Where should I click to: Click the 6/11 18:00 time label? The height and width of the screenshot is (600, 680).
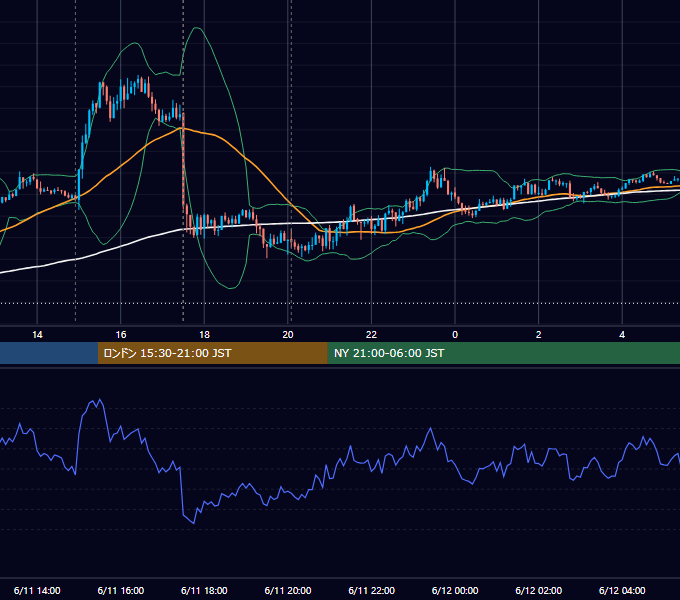[204, 590]
